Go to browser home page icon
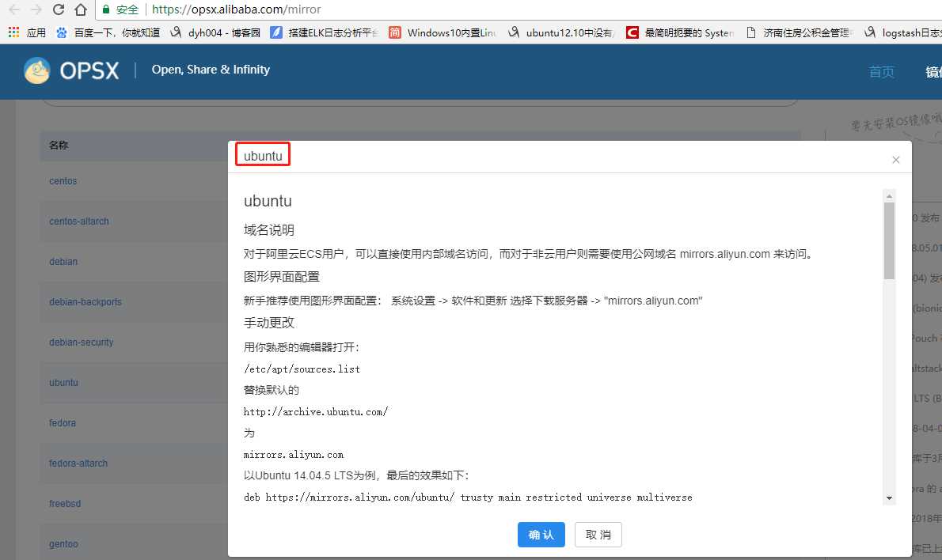 pyautogui.click(x=81, y=9)
